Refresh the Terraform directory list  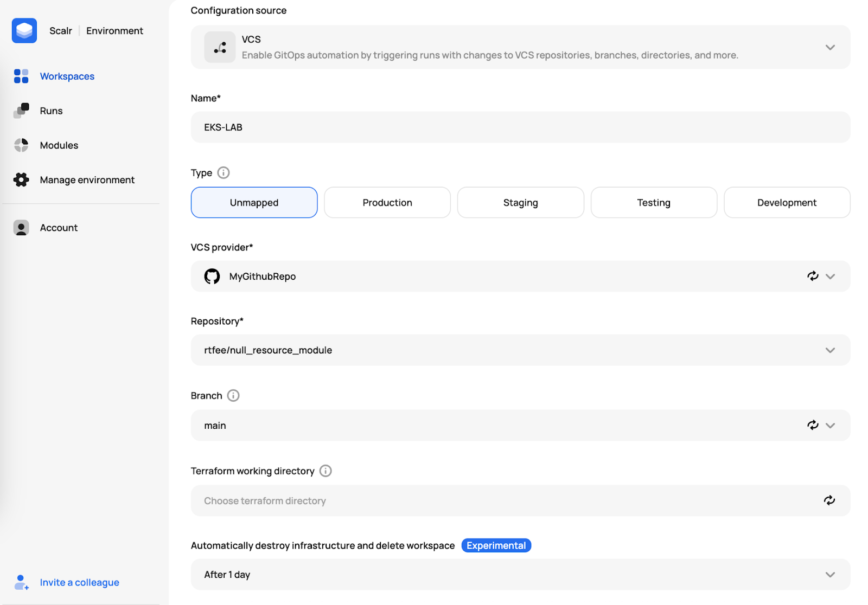pos(829,500)
